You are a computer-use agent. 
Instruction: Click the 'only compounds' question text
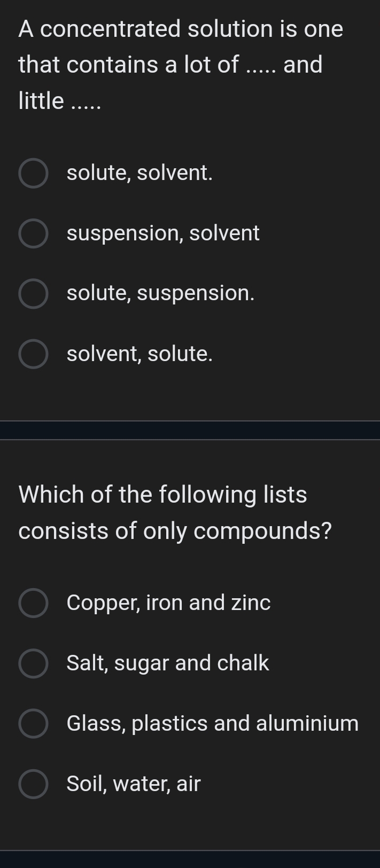click(x=175, y=512)
